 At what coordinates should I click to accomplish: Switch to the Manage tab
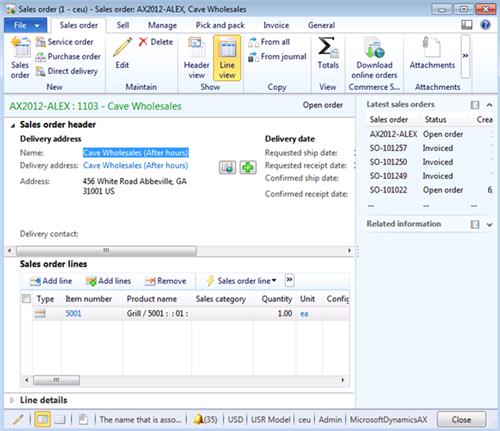point(162,25)
